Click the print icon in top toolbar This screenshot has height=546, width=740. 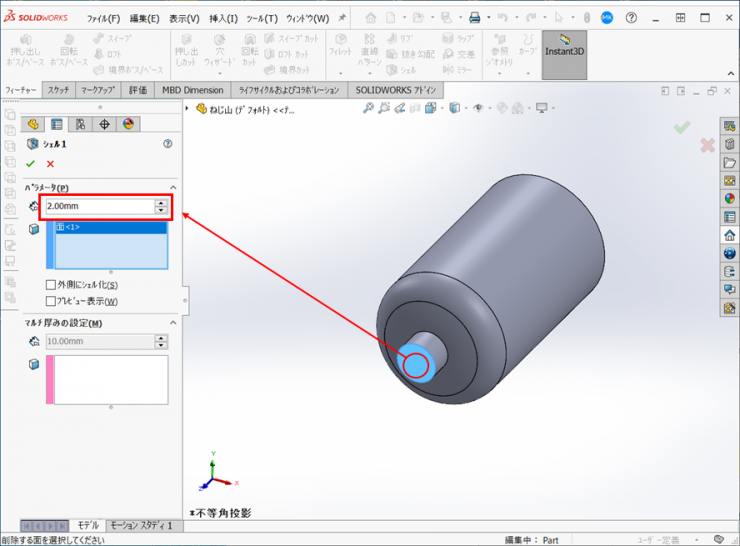475,18
